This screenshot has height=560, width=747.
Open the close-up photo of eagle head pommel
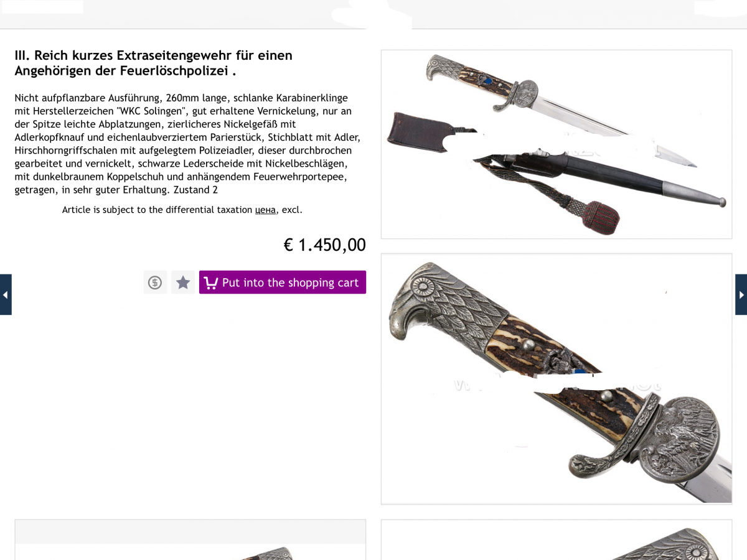tap(557, 379)
